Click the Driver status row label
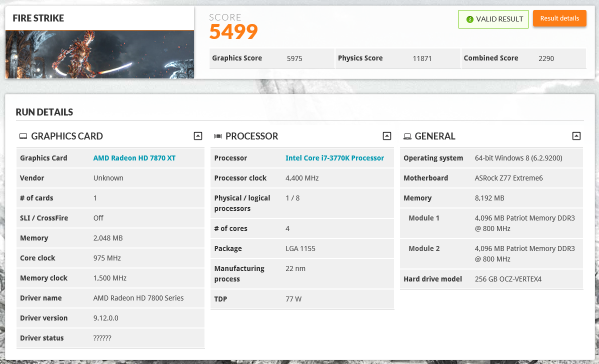This screenshot has width=599, height=364. pyautogui.click(x=41, y=338)
